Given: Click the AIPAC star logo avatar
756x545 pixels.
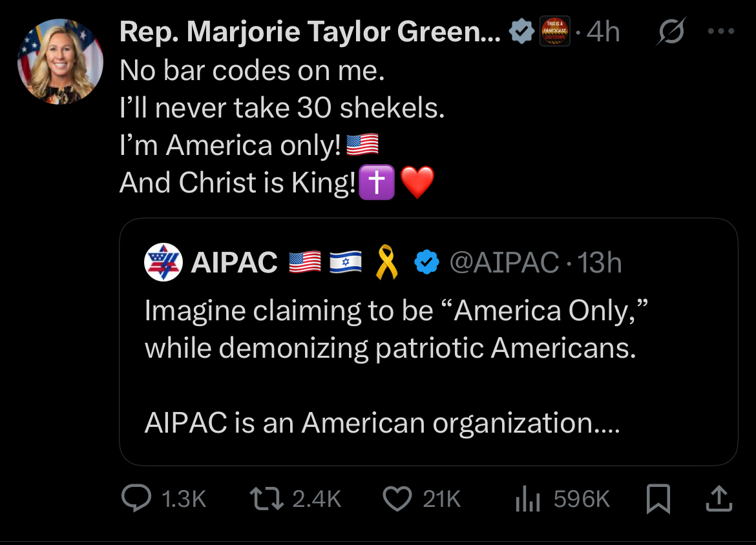Looking at the screenshot, I should tap(162, 263).
